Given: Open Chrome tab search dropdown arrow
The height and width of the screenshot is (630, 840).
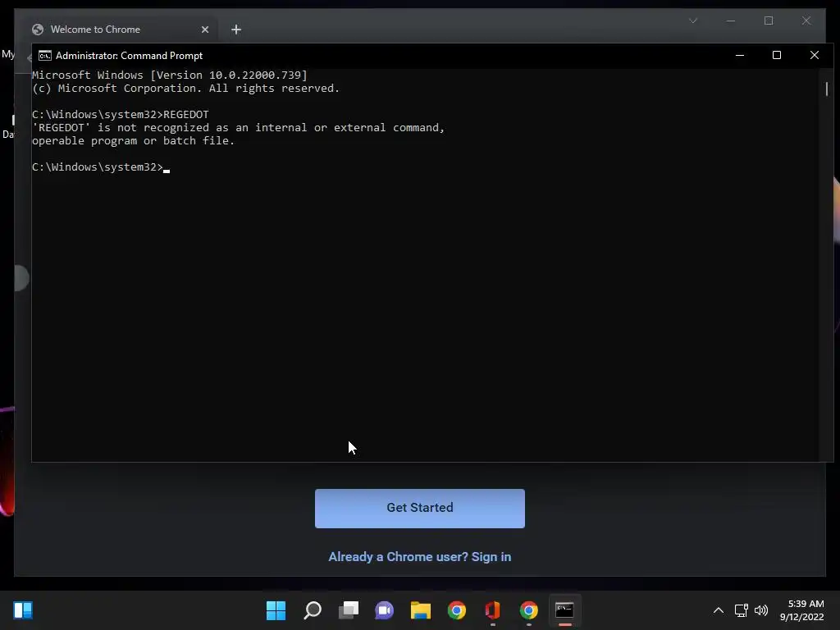Looking at the screenshot, I should (693, 21).
